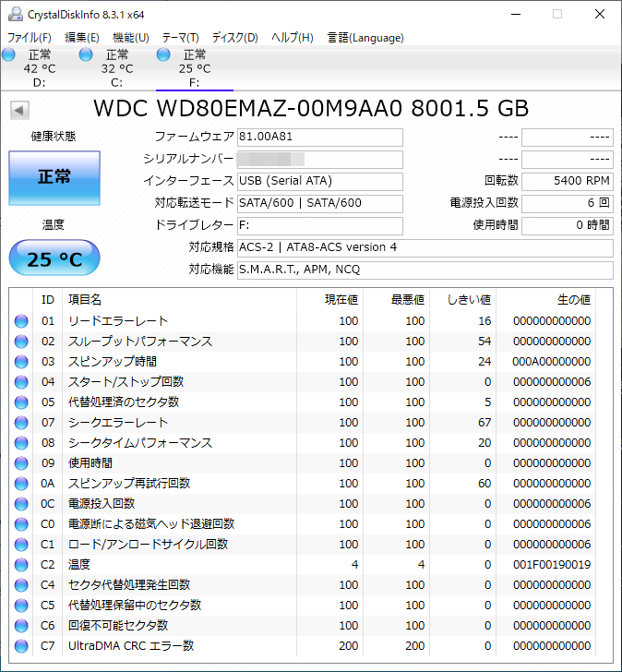Viewport: 622px width, 672px height.
Task: Click the blue status orb for drive F:
Action: pos(163,54)
